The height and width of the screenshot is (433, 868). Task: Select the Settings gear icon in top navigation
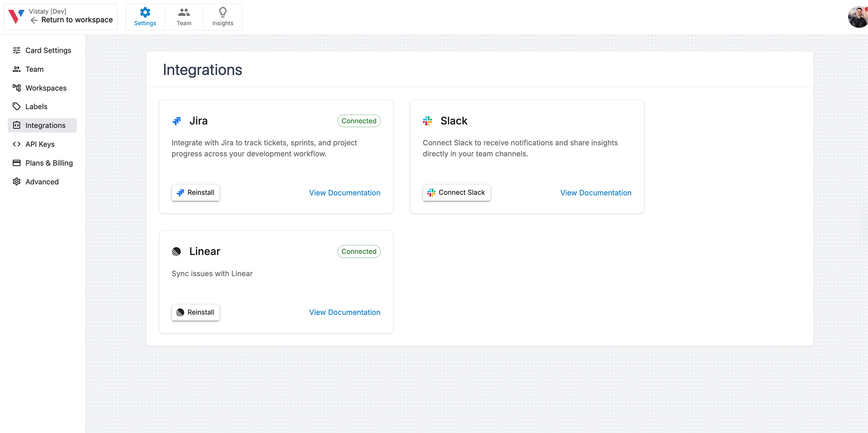pyautogui.click(x=145, y=12)
